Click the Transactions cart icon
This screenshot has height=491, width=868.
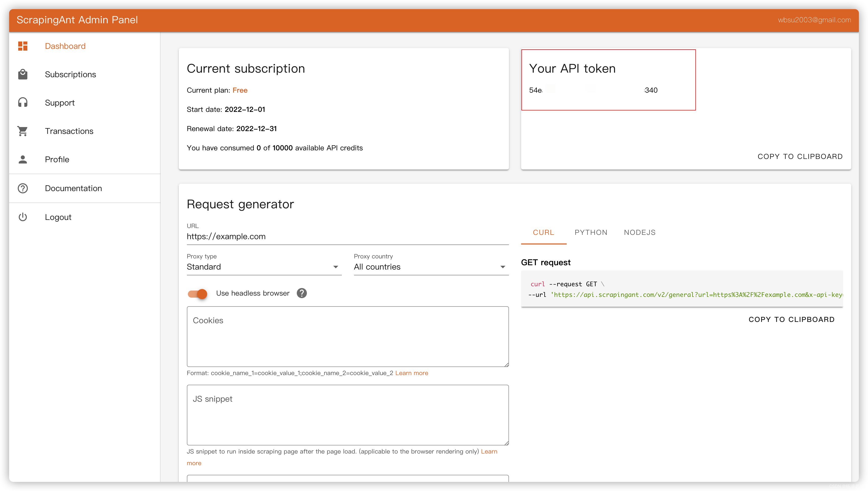(x=23, y=131)
